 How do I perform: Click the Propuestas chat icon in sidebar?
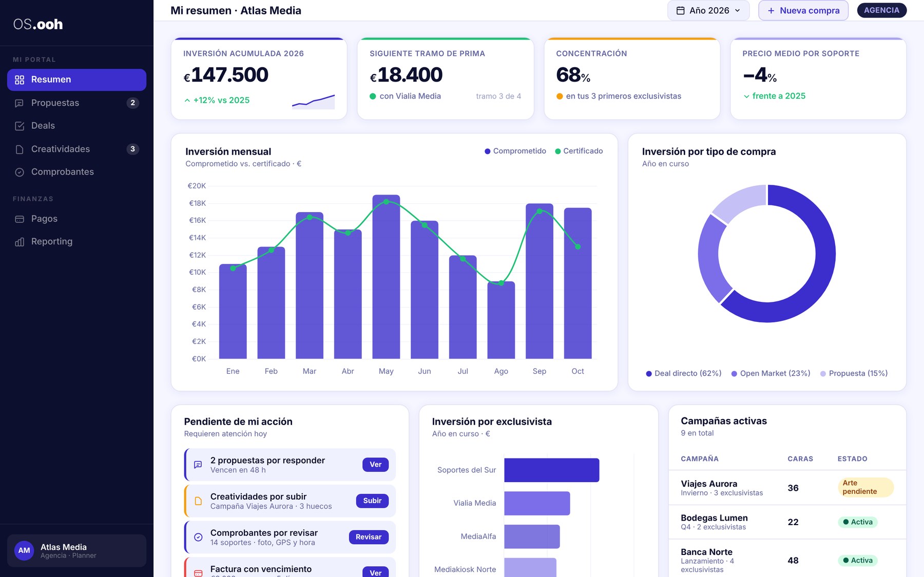coord(20,103)
